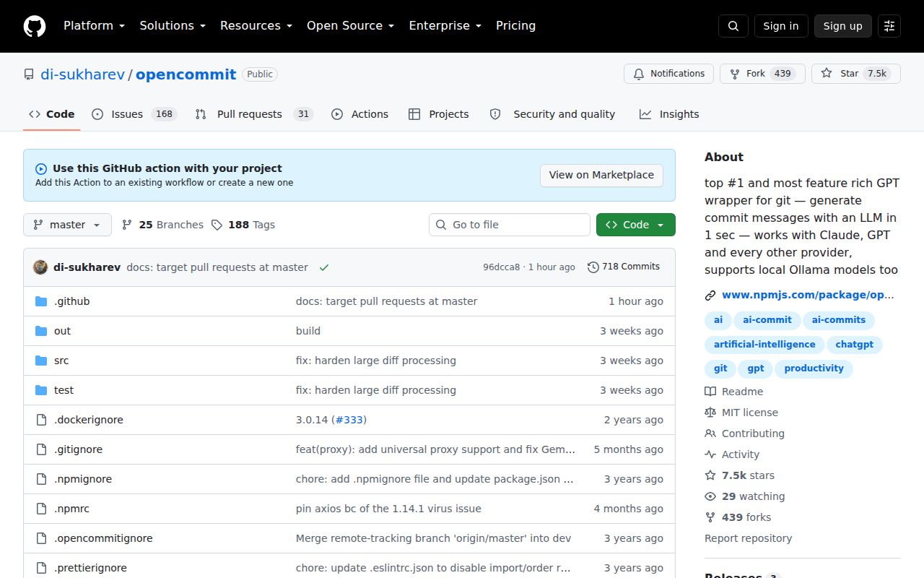
Task: Expand the Open Source menu
Action: coord(350,26)
